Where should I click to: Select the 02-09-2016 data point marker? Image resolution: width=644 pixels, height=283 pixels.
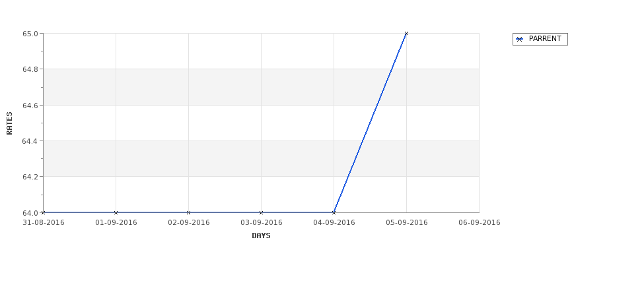[x=188, y=212]
